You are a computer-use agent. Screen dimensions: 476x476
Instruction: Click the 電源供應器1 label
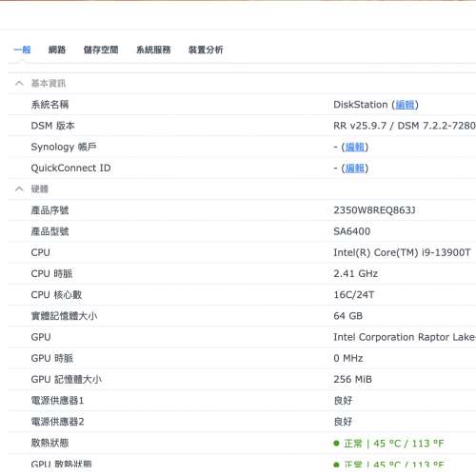(x=57, y=401)
